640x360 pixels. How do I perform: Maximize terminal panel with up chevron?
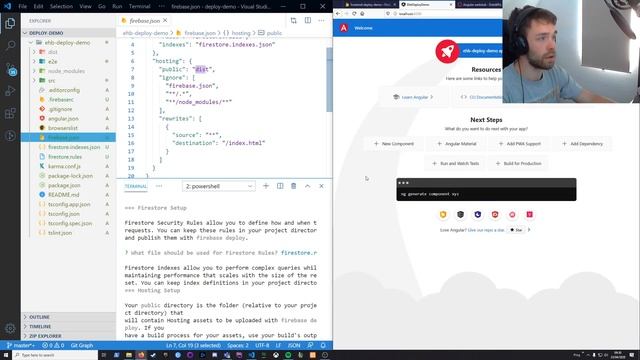click(x=307, y=186)
